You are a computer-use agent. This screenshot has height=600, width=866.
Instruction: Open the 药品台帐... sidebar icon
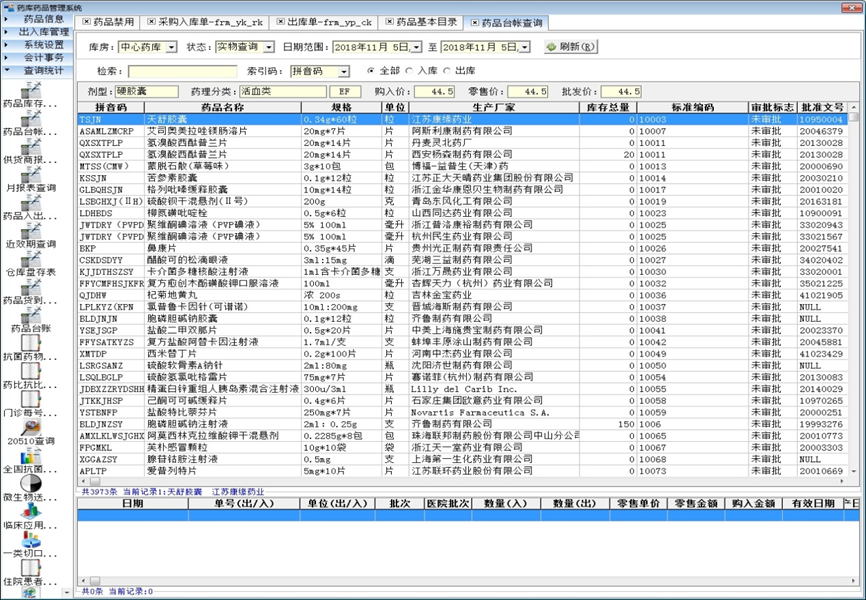31,118
